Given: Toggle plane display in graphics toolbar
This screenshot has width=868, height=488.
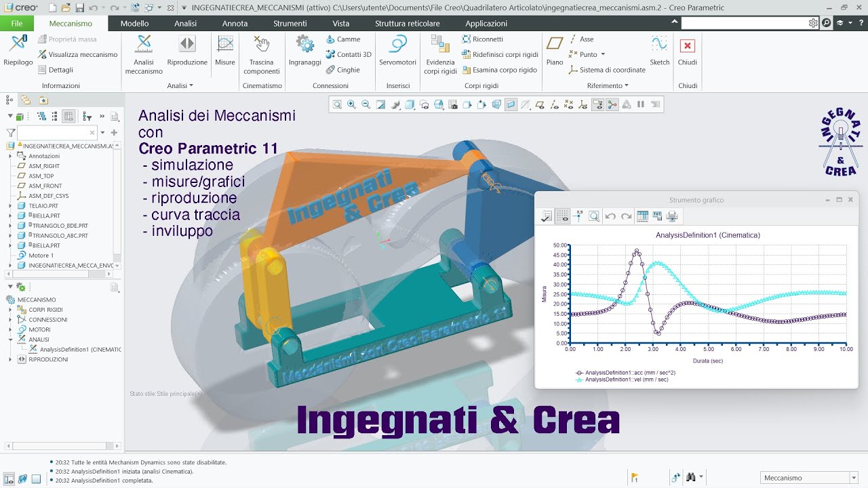Looking at the screenshot, I should point(540,104).
